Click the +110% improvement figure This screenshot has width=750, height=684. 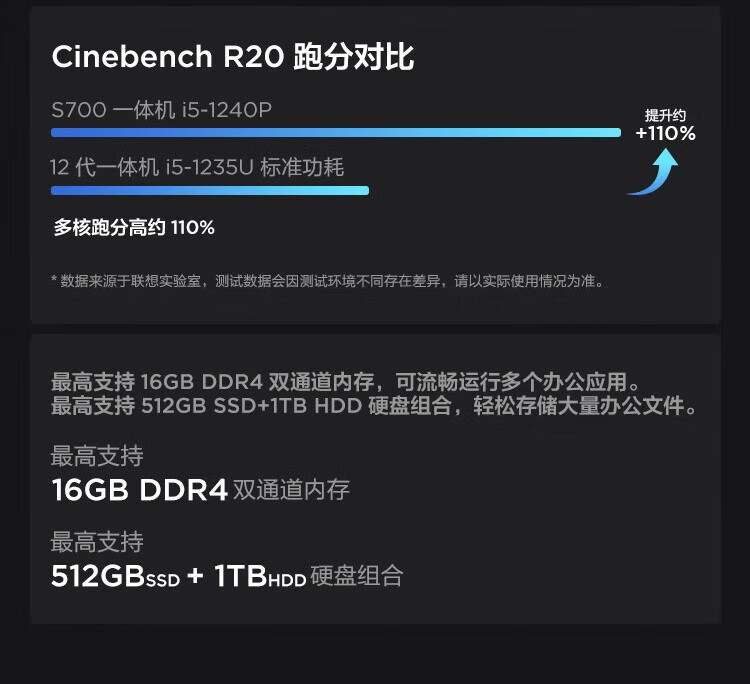click(x=665, y=133)
